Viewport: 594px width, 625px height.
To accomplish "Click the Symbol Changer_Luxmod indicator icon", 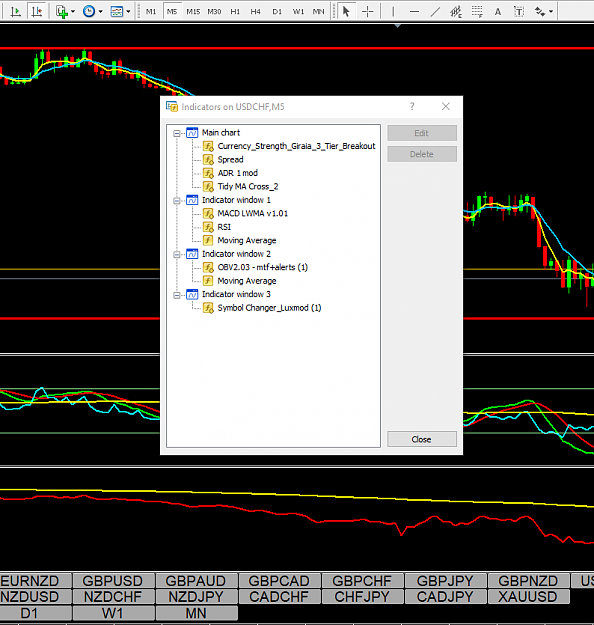I will [208, 308].
